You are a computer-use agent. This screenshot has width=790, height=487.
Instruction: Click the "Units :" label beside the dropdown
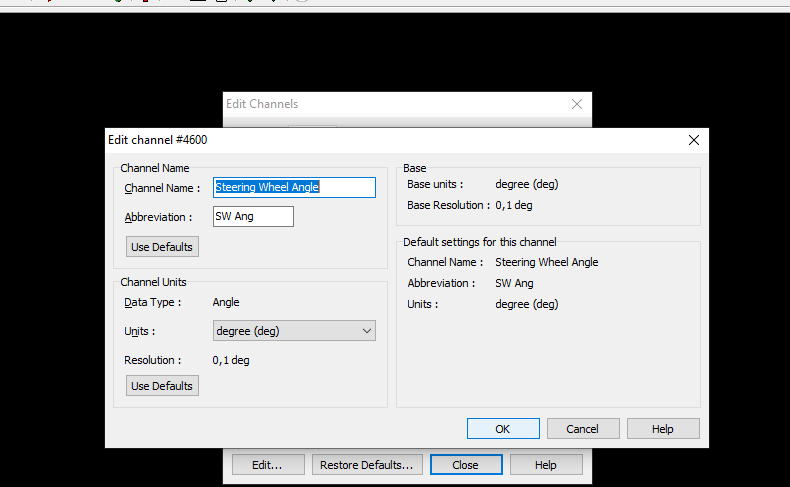[140, 331]
